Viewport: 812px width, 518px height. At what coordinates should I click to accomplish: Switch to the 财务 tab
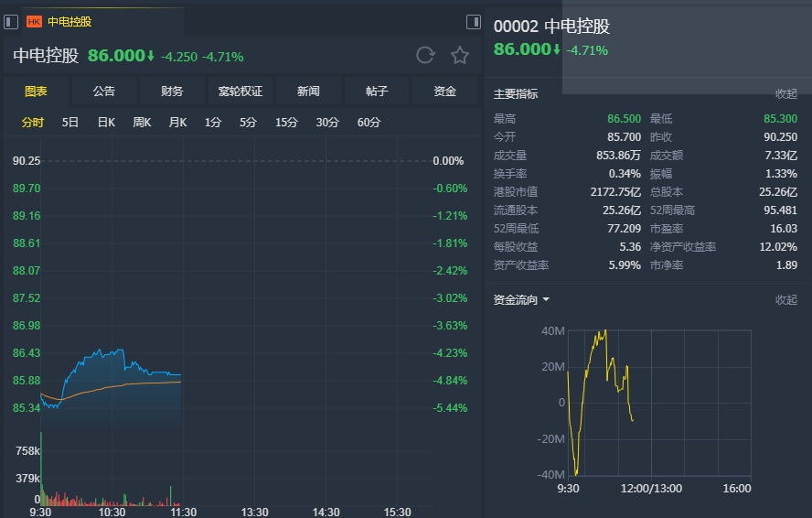[172, 92]
